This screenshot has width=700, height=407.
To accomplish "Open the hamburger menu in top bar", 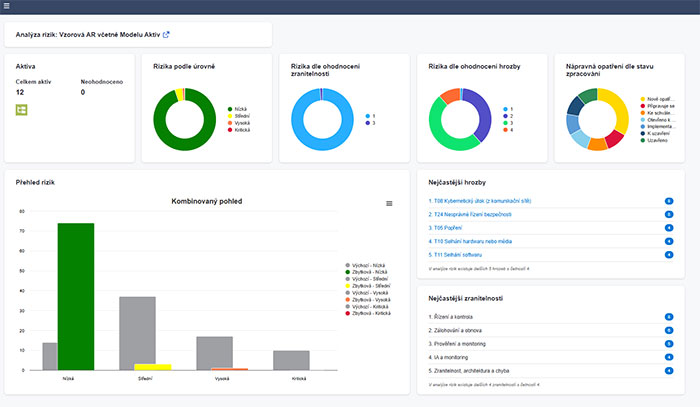I will point(7,6).
